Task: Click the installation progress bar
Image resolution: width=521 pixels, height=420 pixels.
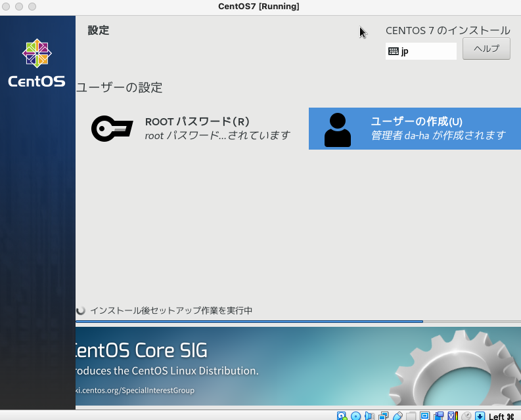Action: tap(298, 322)
